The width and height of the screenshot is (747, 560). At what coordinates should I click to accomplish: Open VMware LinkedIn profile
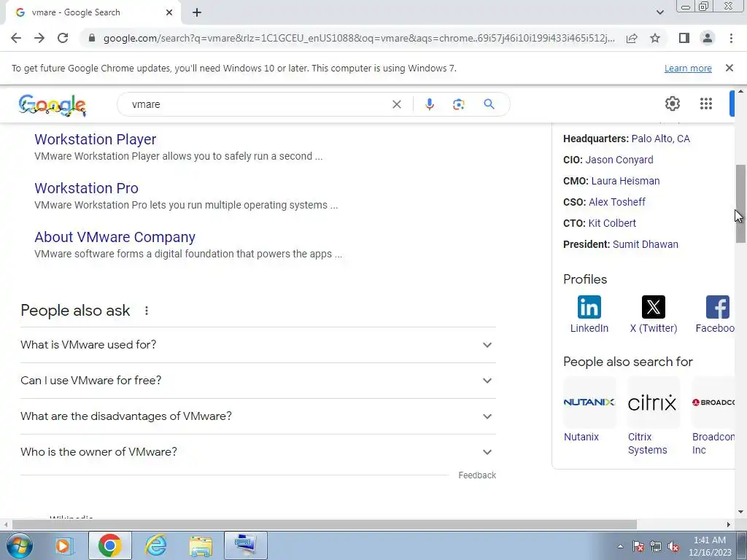[x=589, y=314]
